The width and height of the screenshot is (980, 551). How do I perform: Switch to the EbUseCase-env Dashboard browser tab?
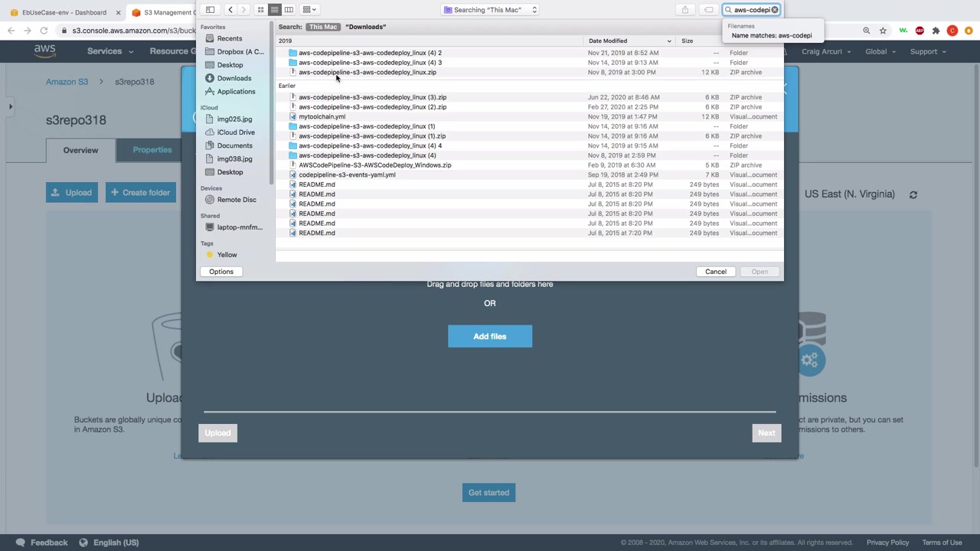click(x=64, y=12)
